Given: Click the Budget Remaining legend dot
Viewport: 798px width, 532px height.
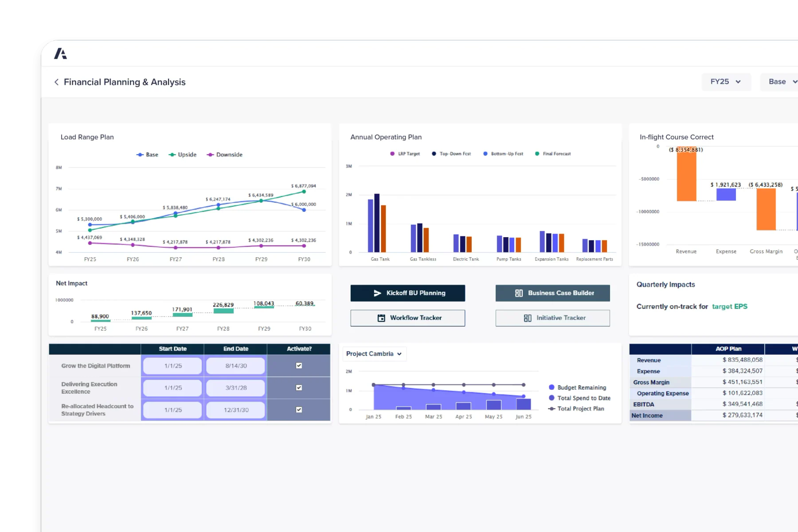Looking at the screenshot, I should coord(552,387).
